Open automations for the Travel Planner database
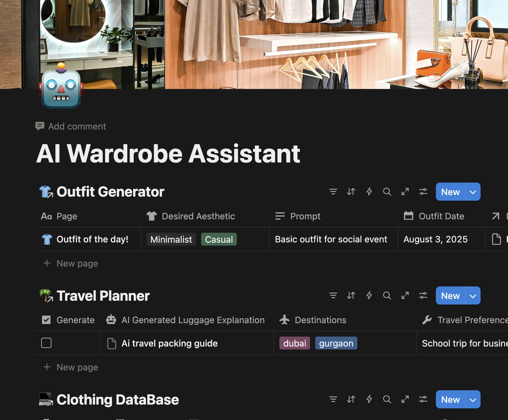508x420 pixels. (369, 295)
